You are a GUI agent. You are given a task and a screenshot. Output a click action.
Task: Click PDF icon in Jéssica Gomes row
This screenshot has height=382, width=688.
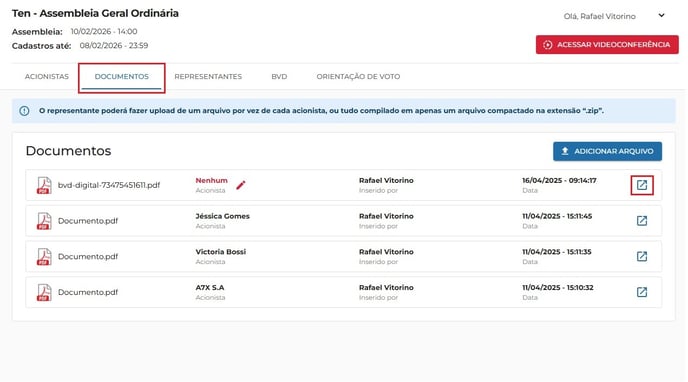[43, 221]
